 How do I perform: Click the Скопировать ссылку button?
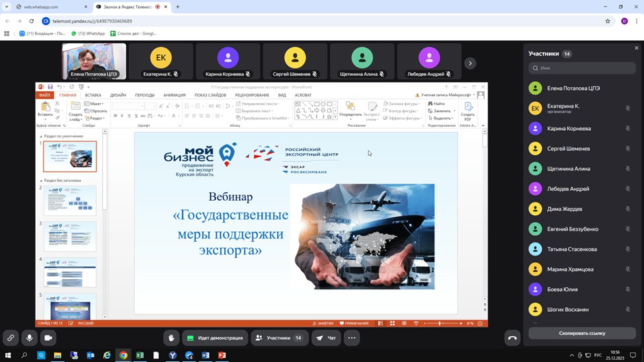582,334
